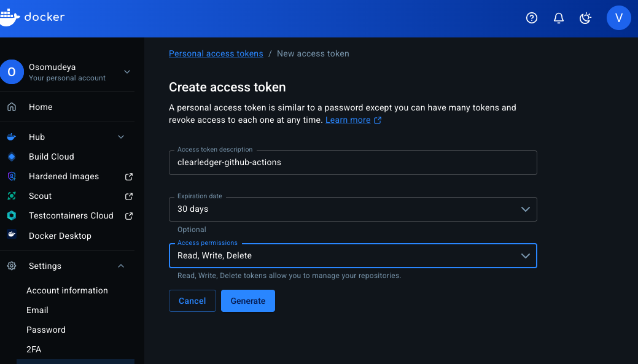Image resolution: width=638 pixels, height=364 pixels.
Task: Click the Build Cloud diamond icon
Action: click(x=12, y=157)
